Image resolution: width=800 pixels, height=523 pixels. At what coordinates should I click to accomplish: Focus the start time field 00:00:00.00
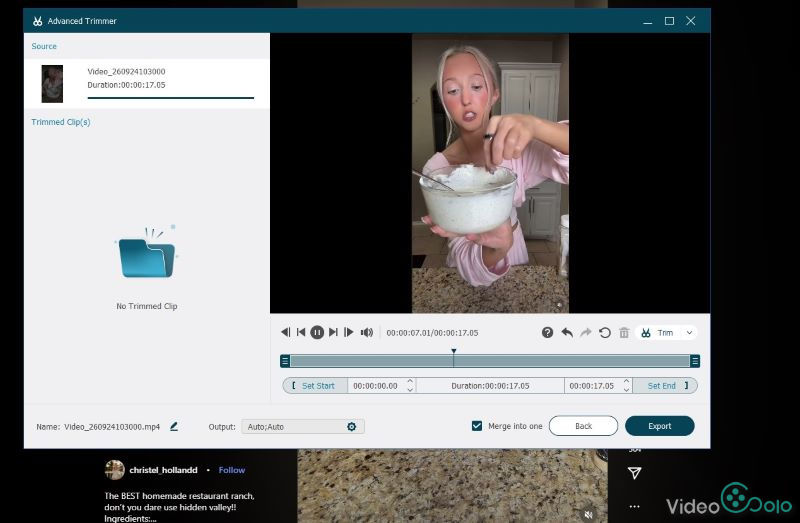(376, 386)
